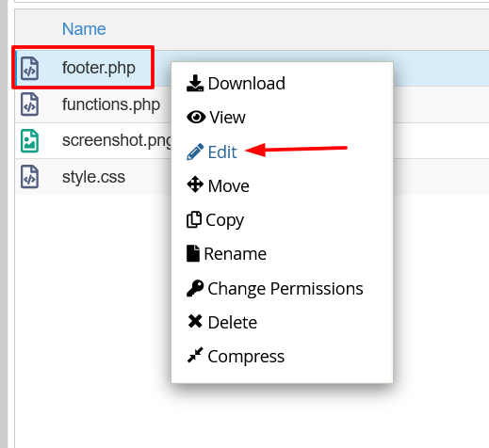
Task: Click the screenshot.png image file icon
Action: point(30,141)
